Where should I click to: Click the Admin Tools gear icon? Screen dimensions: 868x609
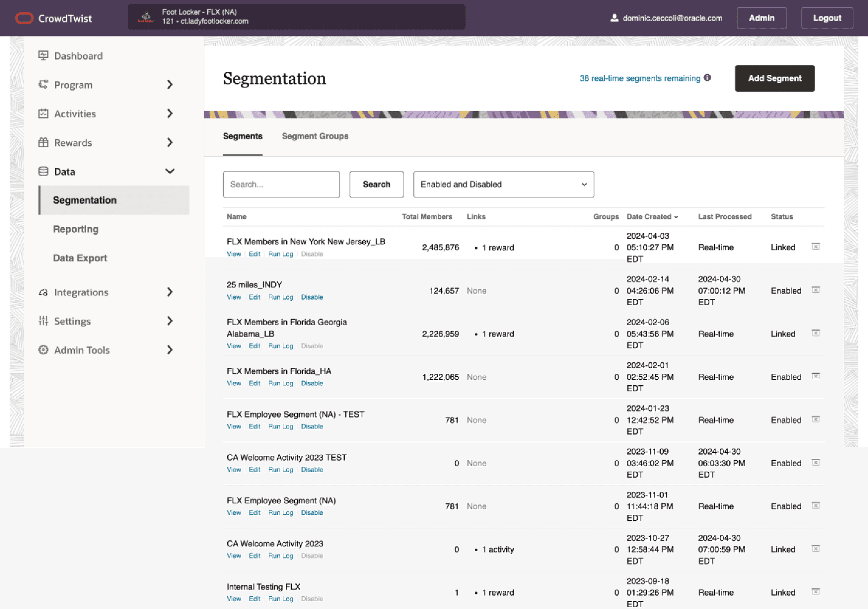[x=43, y=350]
